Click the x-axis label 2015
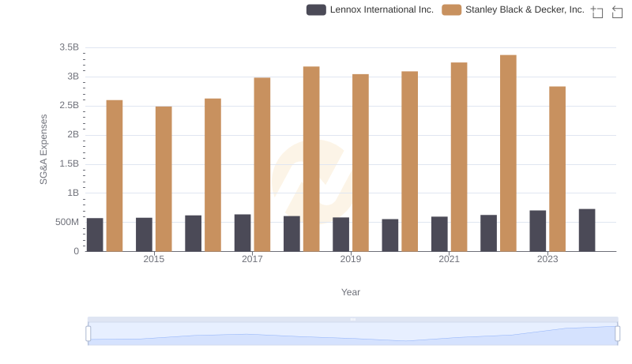632x364 pixels. click(154, 259)
